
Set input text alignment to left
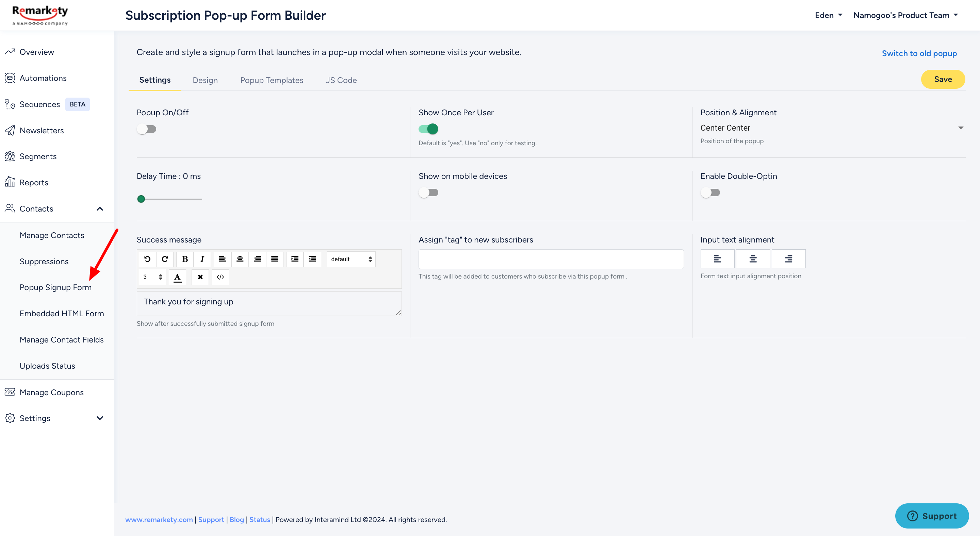pos(718,259)
